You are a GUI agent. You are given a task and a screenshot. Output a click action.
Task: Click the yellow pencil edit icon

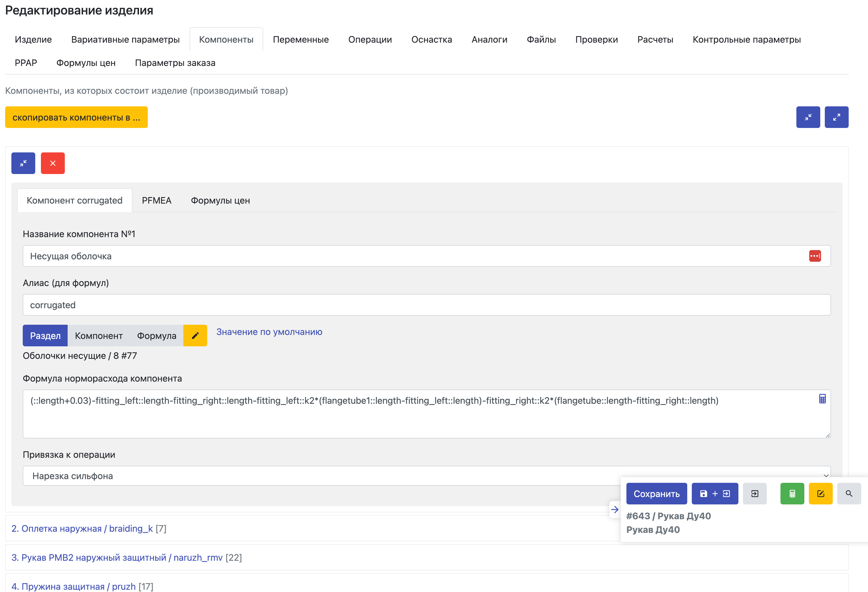195,335
